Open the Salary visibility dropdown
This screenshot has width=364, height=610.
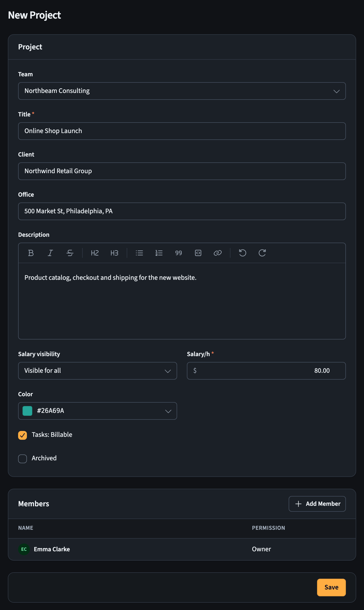click(98, 371)
